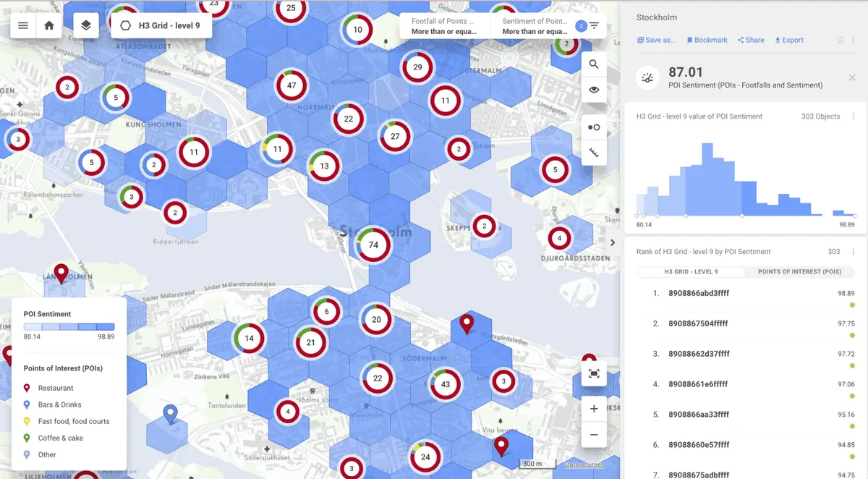Viewport: 868px width, 479px height.
Task: Collapse the side panel with the chevron arrow
Action: (613, 242)
